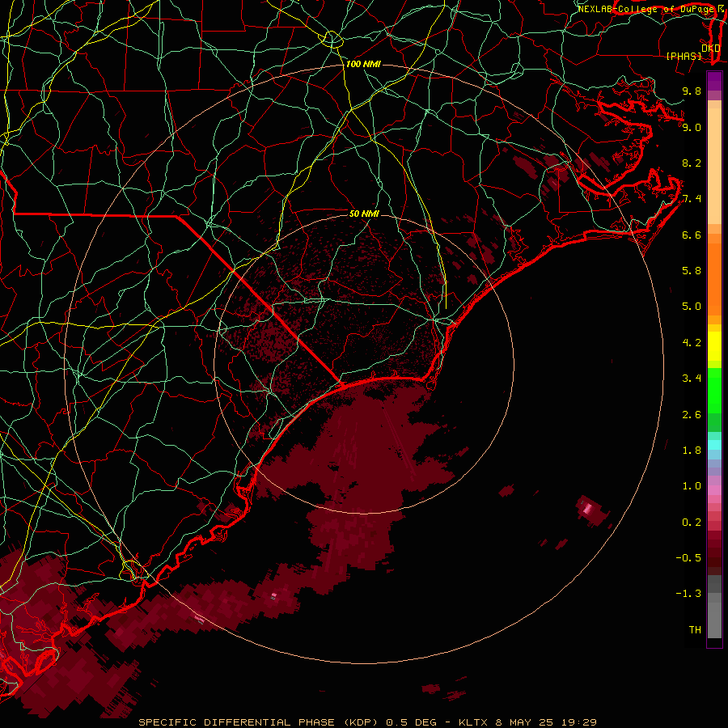Pick the solid orange segment of the color bar
This screenshot has height=728, width=728.
coord(714,278)
